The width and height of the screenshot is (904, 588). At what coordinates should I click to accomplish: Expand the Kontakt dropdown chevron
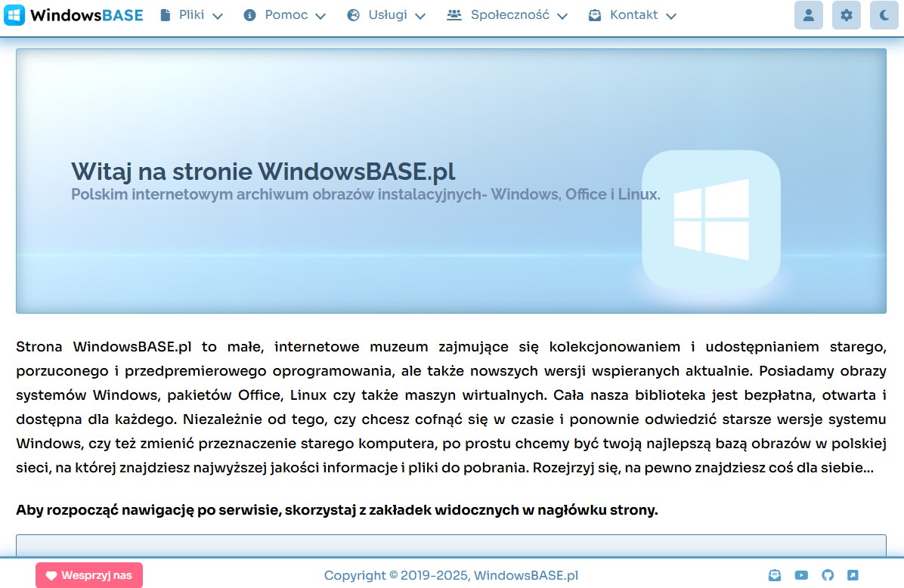671,16
